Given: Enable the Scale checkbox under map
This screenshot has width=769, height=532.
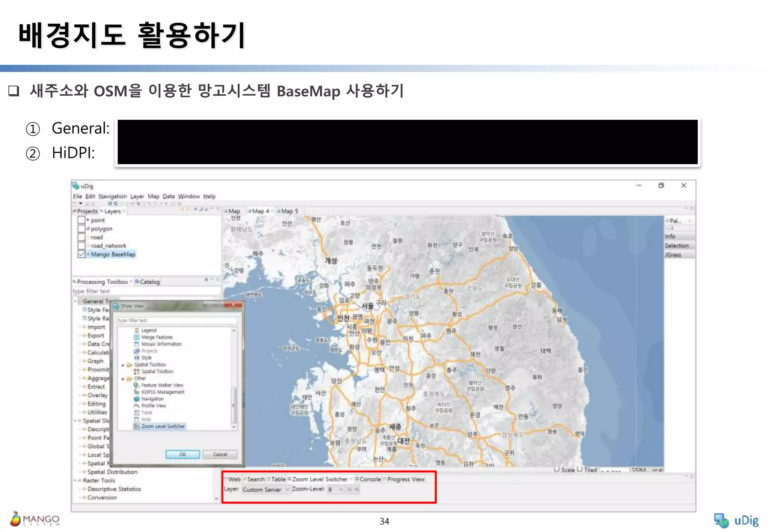Looking at the screenshot, I should [x=557, y=469].
